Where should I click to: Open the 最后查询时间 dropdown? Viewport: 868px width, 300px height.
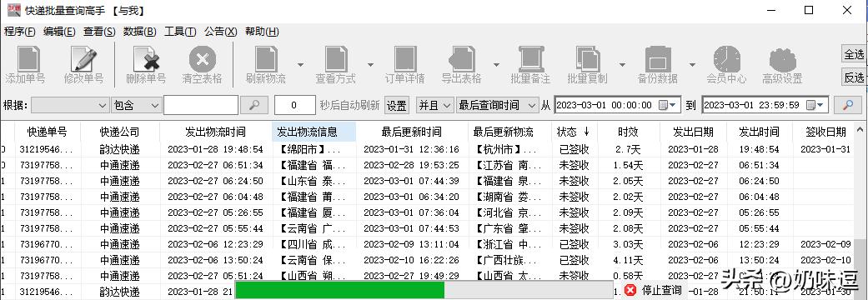pyautogui.click(x=497, y=105)
